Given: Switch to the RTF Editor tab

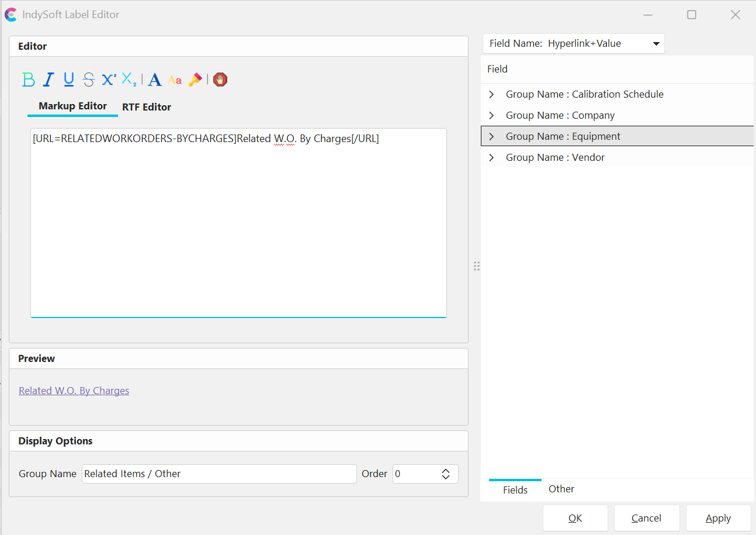Looking at the screenshot, I should coord(147,107).
